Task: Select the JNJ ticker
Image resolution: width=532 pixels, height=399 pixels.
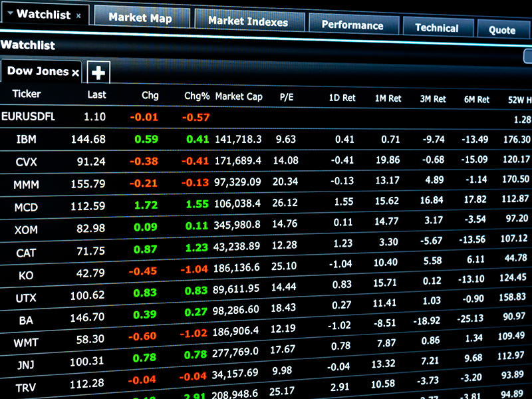Action: click(x=26, y=365)
